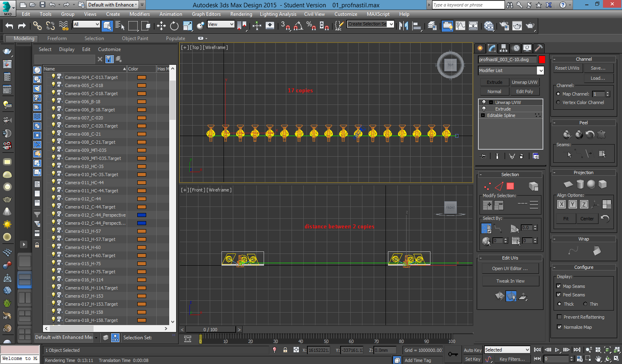Viewport: 622px width, 364px height.
Task: Switch to the Freeform ribbon tab
Action: (57, 38)
